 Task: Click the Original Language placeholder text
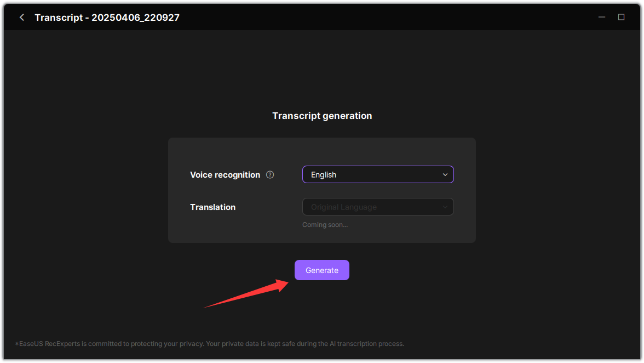click(x=344, y=207)
